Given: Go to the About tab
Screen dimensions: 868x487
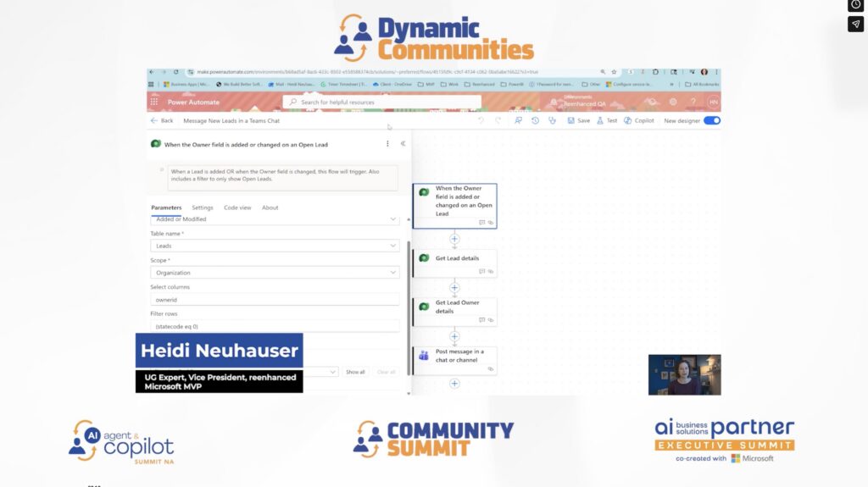Looking at the screenshot, I should coord(270,208).
